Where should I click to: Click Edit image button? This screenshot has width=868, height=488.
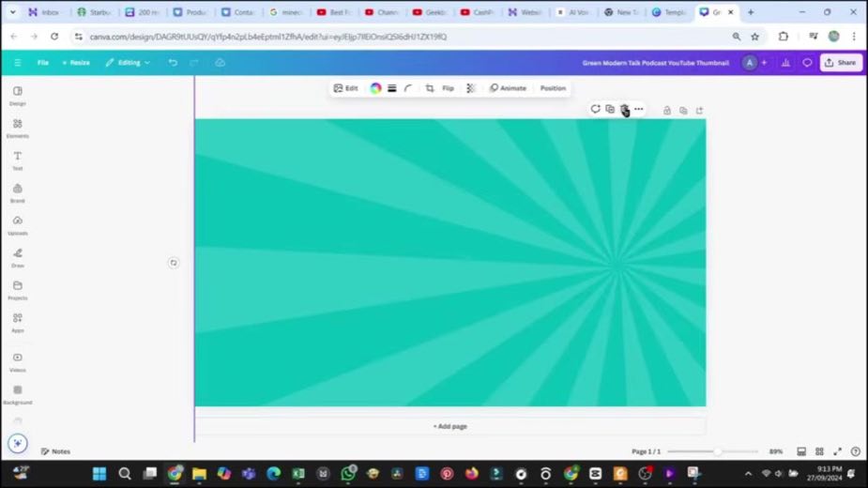coord(346,88)
